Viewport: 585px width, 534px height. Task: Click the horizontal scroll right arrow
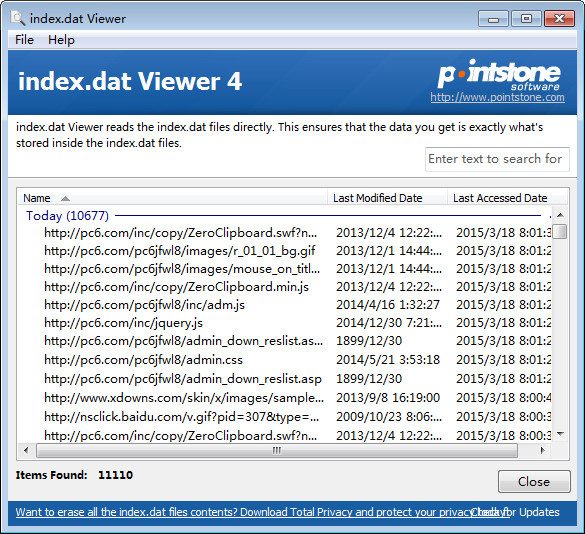tap(542, 450)
